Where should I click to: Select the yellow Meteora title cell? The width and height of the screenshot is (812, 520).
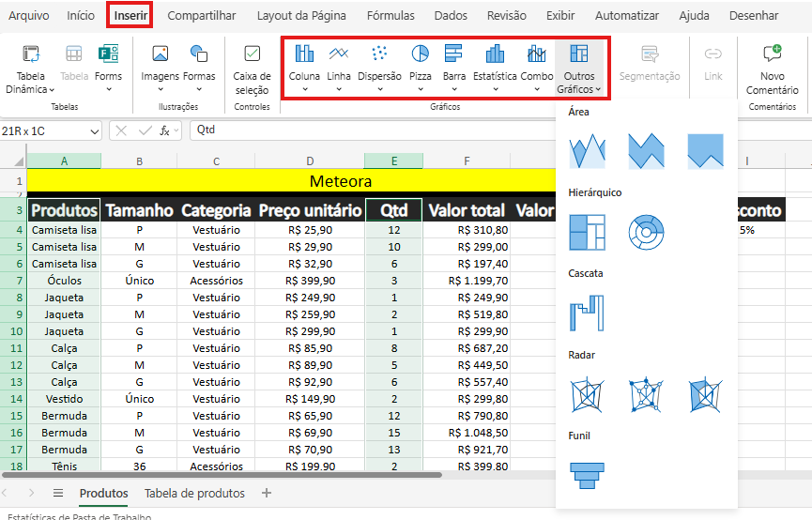291,181
